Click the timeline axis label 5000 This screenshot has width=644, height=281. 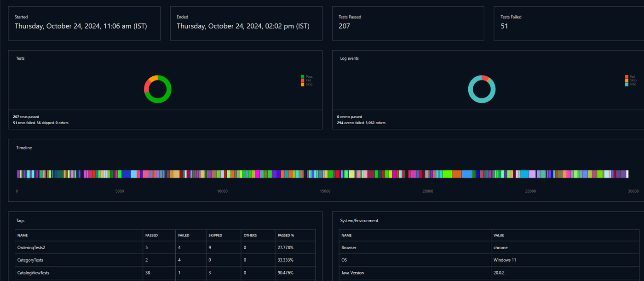[x=120, y=191]
